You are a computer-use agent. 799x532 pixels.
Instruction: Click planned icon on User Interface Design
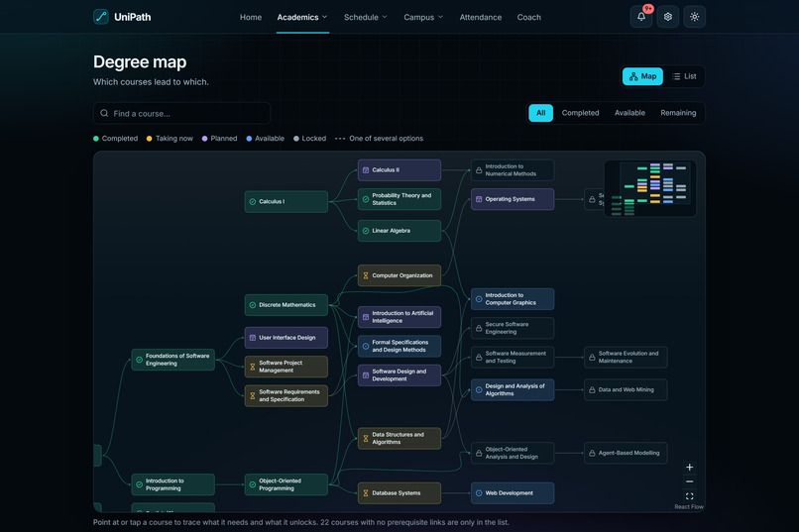pyautogui.click(x=252, y=338)
